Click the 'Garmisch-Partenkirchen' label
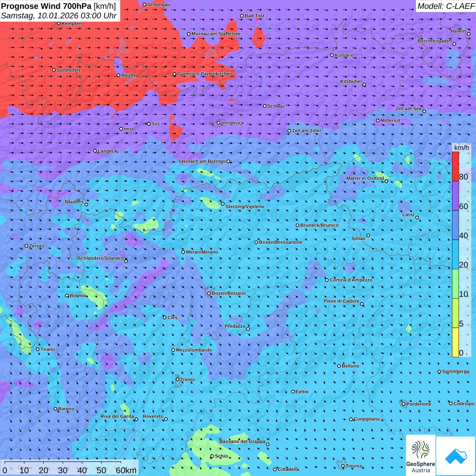The height and width of the screenshot is (476, 476). 205,74
